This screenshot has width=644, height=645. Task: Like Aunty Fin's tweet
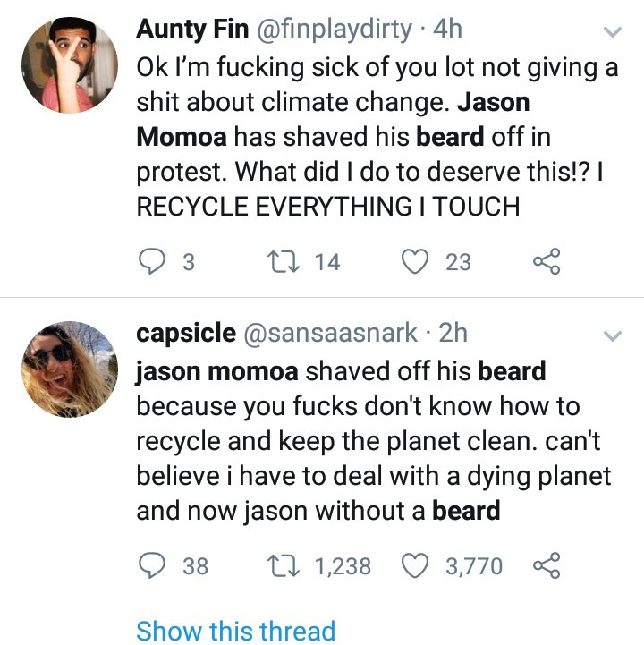point(414,261)
